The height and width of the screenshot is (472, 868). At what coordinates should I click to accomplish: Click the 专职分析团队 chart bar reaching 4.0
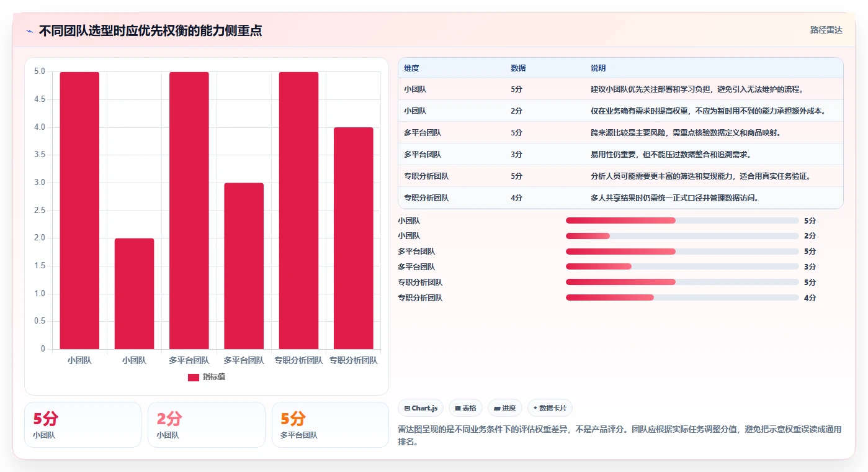pos(353,238)
